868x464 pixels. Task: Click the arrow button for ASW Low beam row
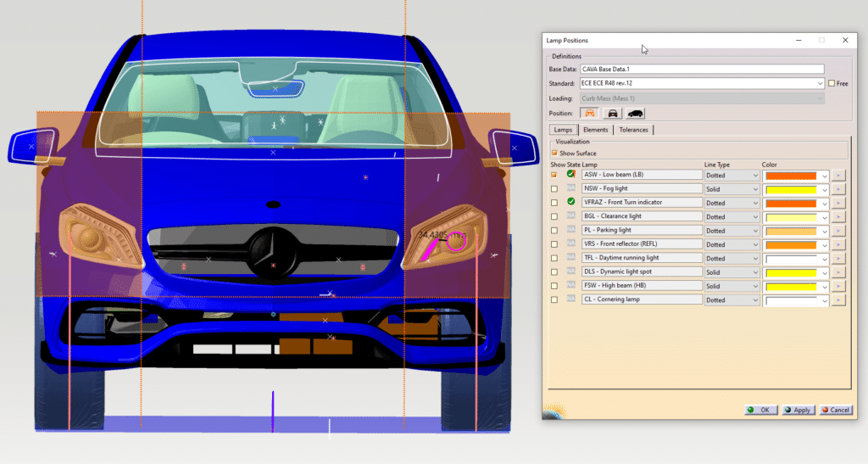click(838, 175)
